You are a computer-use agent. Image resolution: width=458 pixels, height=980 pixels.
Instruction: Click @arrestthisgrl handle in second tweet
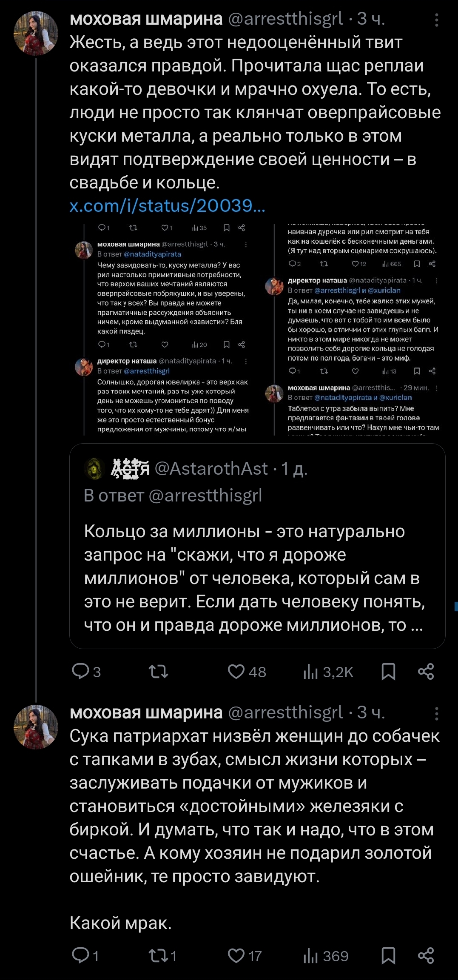click(285, 712)
